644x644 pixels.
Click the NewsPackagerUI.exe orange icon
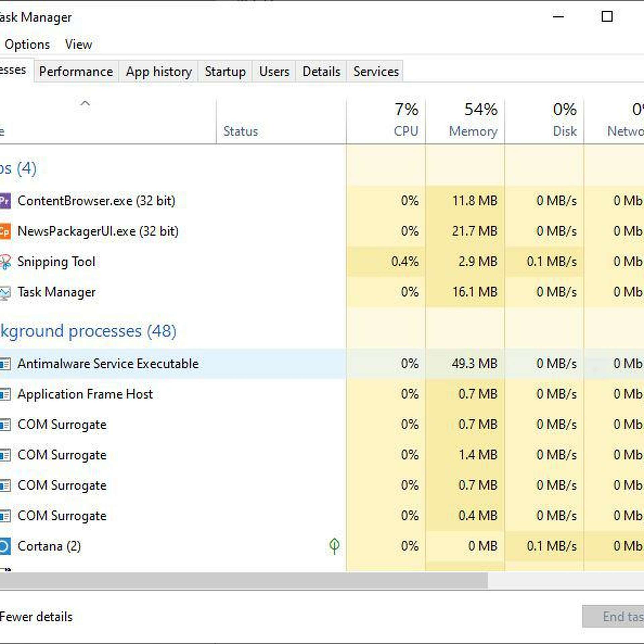click(5, 231)
